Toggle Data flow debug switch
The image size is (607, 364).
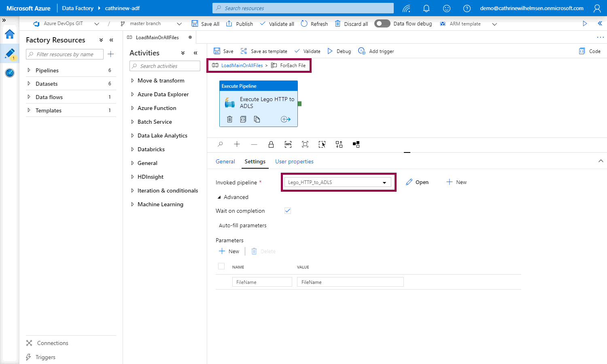pos(382,23)
